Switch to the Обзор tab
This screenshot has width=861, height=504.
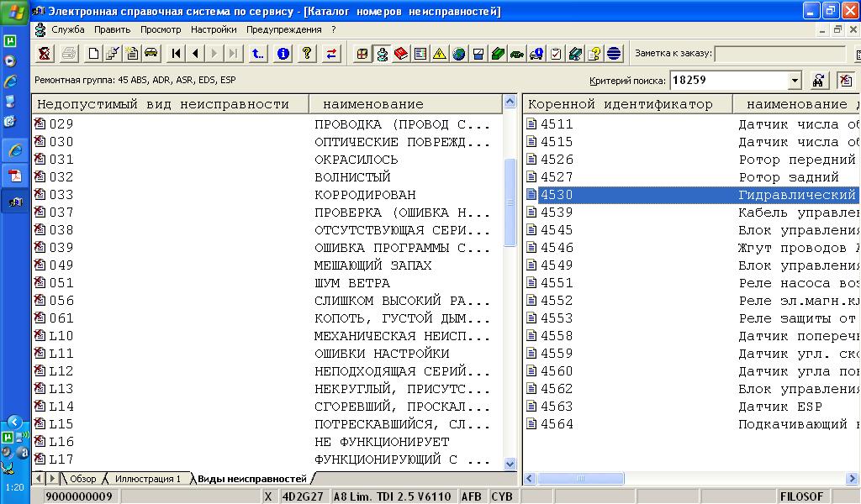(x=83, y=479)
